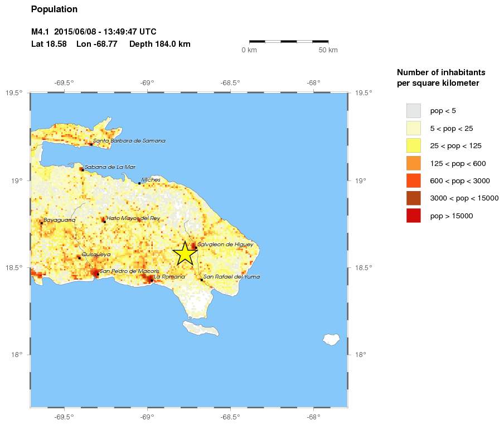Select the San Rafael del Yuma marker
504x425 pixels.
tap(201, 279)
